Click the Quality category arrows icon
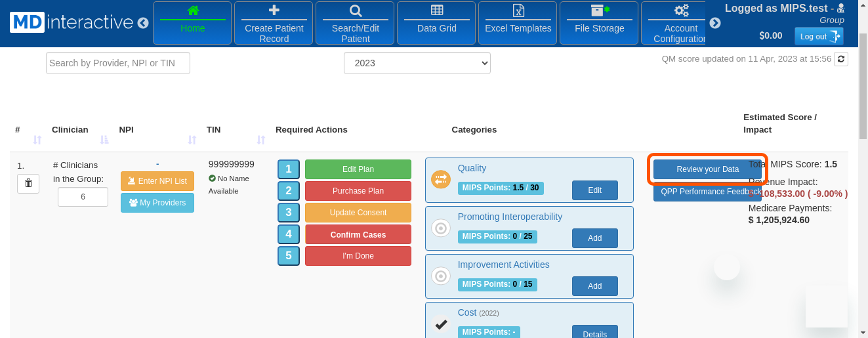 441,179
